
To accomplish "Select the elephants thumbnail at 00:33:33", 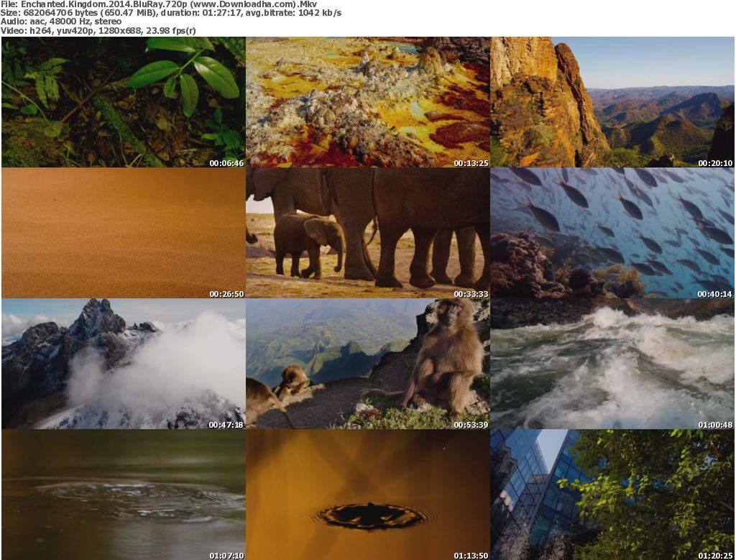I will 368,234.
